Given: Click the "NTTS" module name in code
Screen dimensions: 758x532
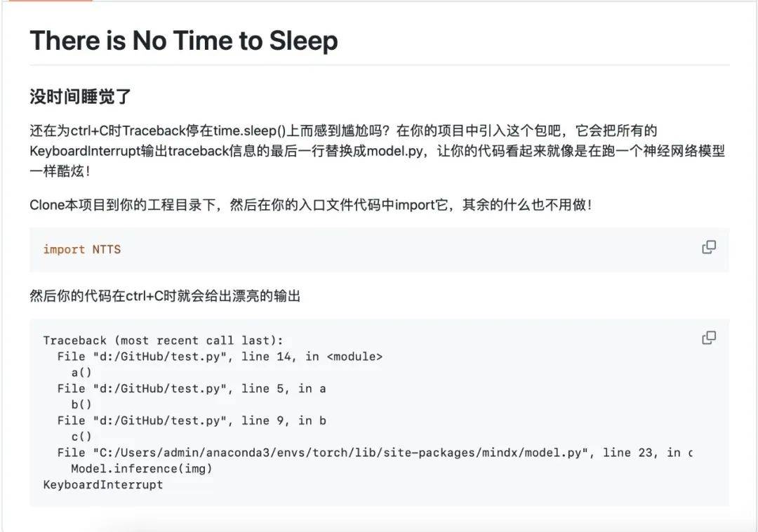Looking at the screenshot, I should (106, 249).
